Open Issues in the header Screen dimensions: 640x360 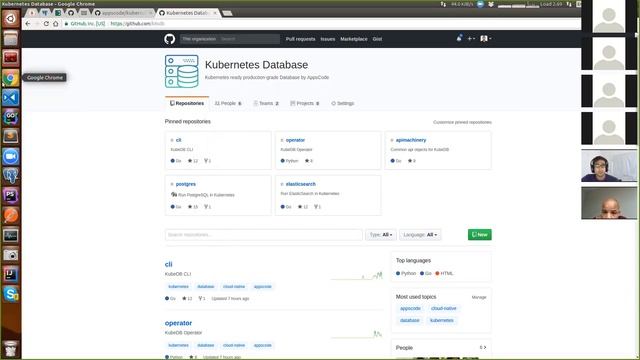327,39
